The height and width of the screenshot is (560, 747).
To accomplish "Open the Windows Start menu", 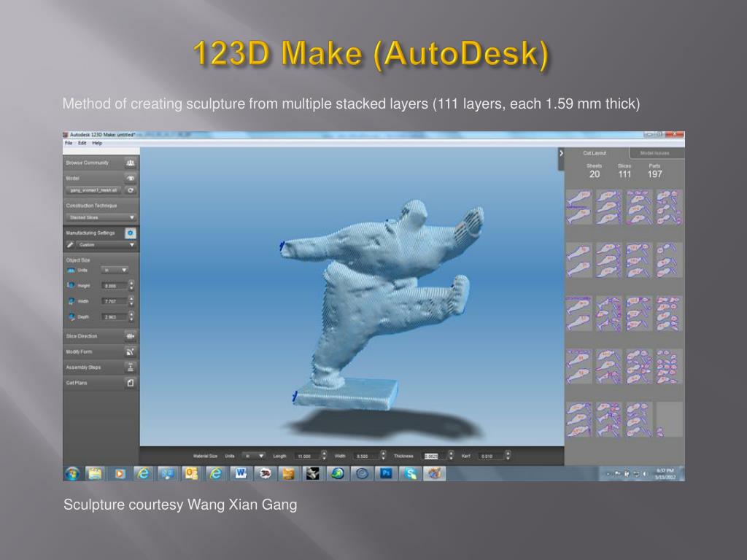I will [72, 473].
